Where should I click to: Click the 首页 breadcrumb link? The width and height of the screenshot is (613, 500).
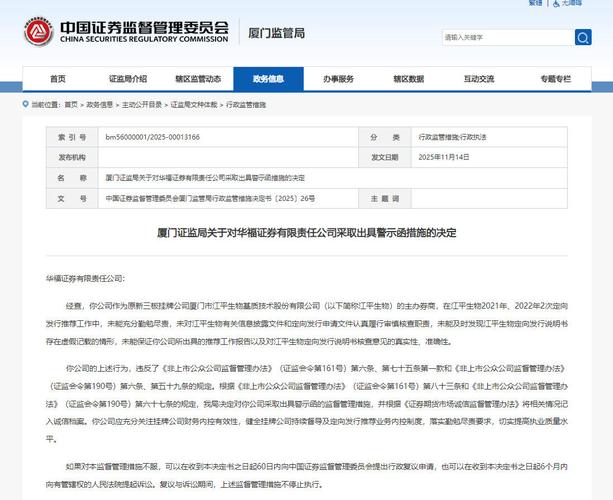pyautogui.click(x=71, y=104)
